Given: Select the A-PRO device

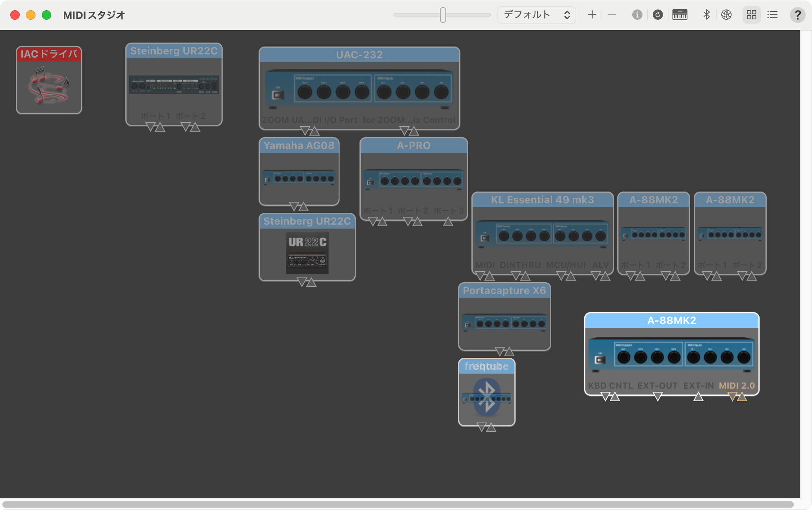Looking at the screenshot, I should [413, 179].
